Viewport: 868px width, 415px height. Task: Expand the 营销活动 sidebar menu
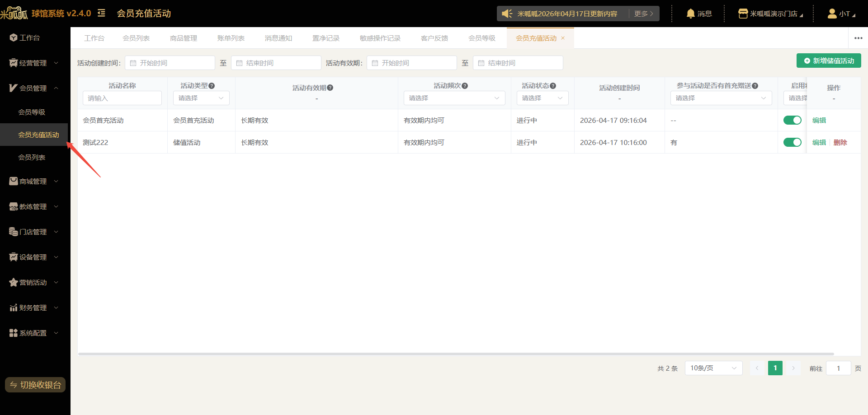click(x=34, y=282)
